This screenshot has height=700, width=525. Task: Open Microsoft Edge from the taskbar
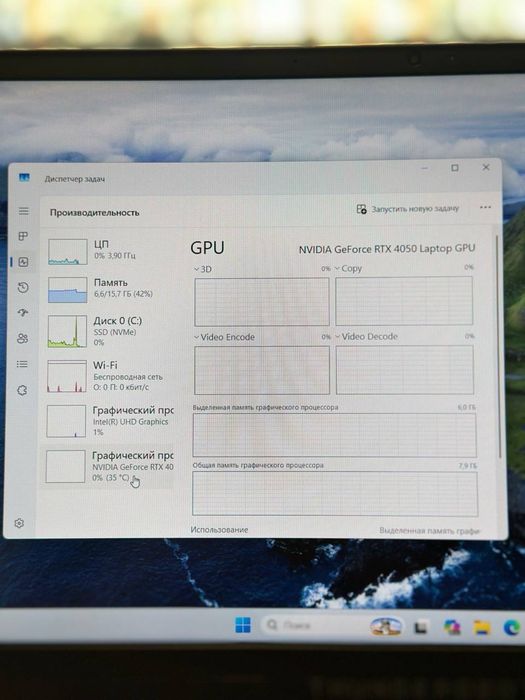coord(512,628)
